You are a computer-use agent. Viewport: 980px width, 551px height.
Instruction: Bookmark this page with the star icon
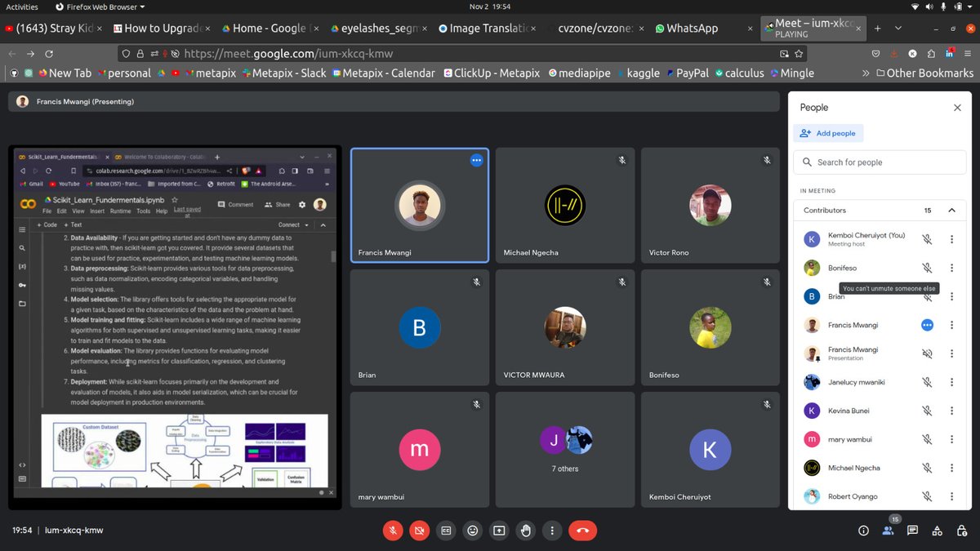click(800, 54)
